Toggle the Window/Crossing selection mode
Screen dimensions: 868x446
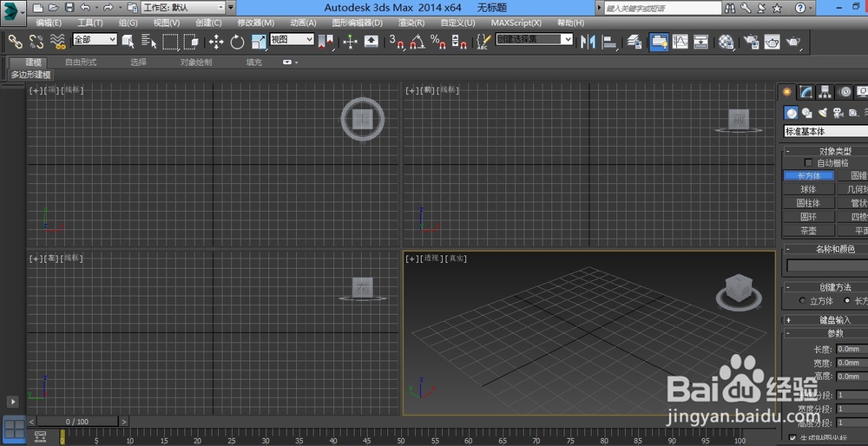[191, 42]
